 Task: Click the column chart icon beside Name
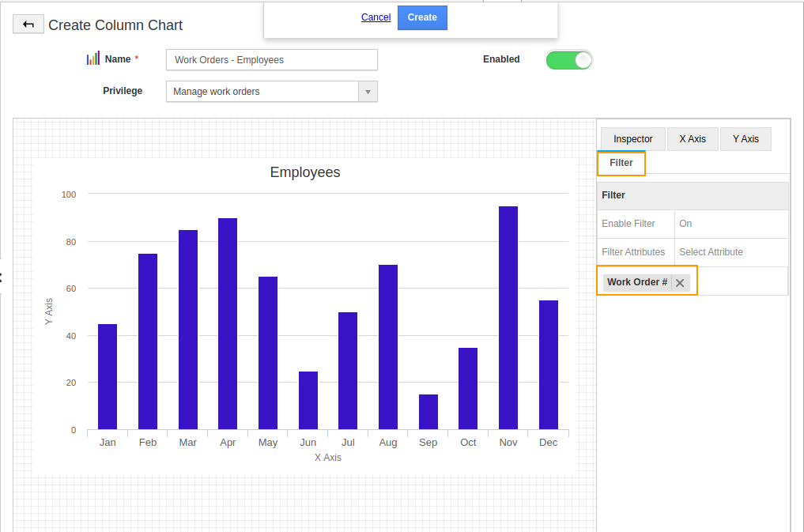pos(93,59)
